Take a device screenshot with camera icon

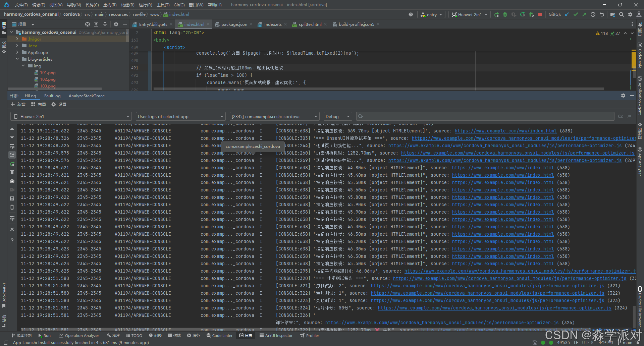(12, 181)
